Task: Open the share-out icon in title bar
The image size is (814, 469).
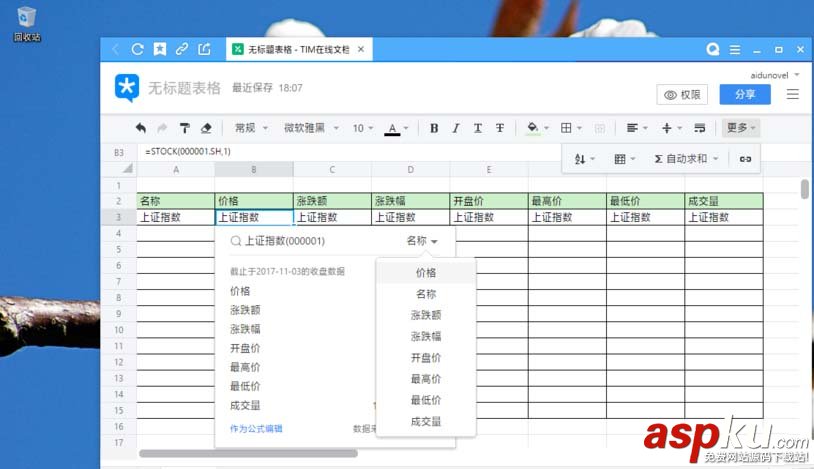Action: pyautogui.click(x=204, y=49)
